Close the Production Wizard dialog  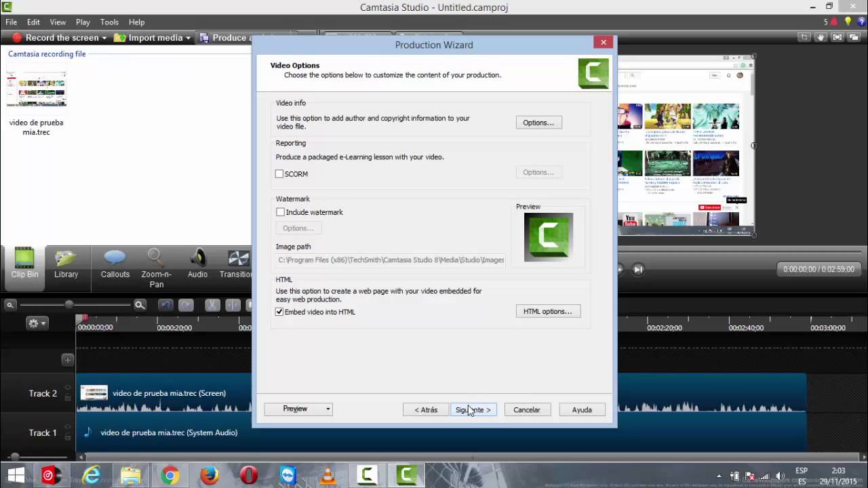click(x=603, y=43)
